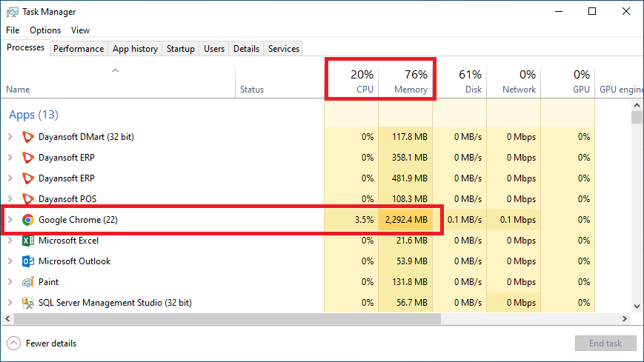Click the vertical scrollbar thumb

click(x=637, y=117)
